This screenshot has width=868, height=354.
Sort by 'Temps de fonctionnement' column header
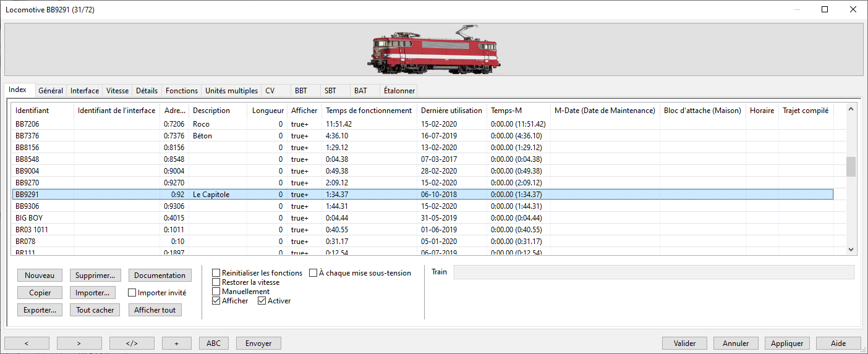point(368,111)
